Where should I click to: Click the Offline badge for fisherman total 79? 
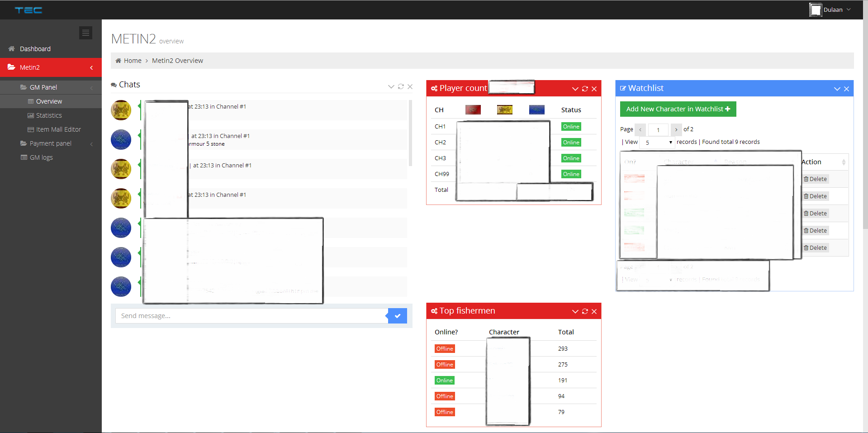(445, 412)
